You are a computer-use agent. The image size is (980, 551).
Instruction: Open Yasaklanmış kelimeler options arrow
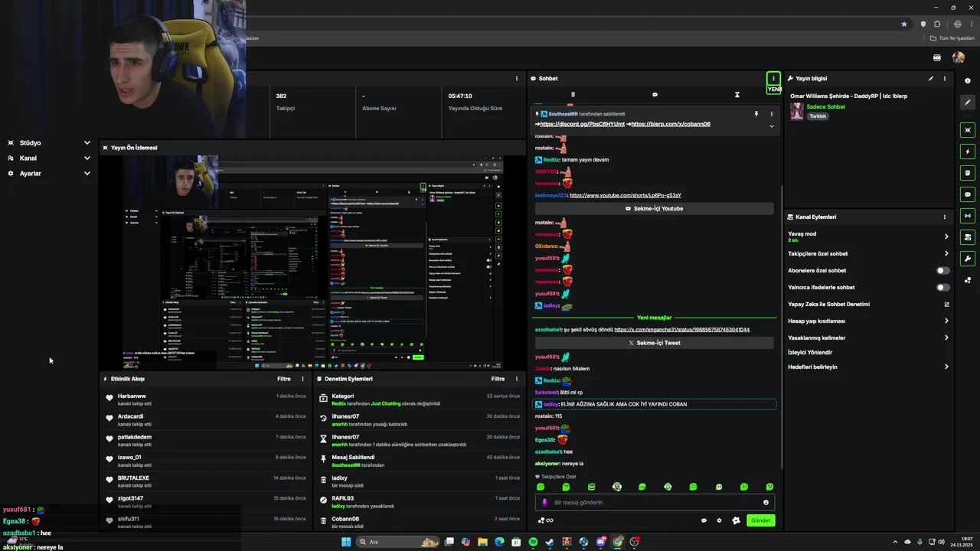click(x=946, y=337)
